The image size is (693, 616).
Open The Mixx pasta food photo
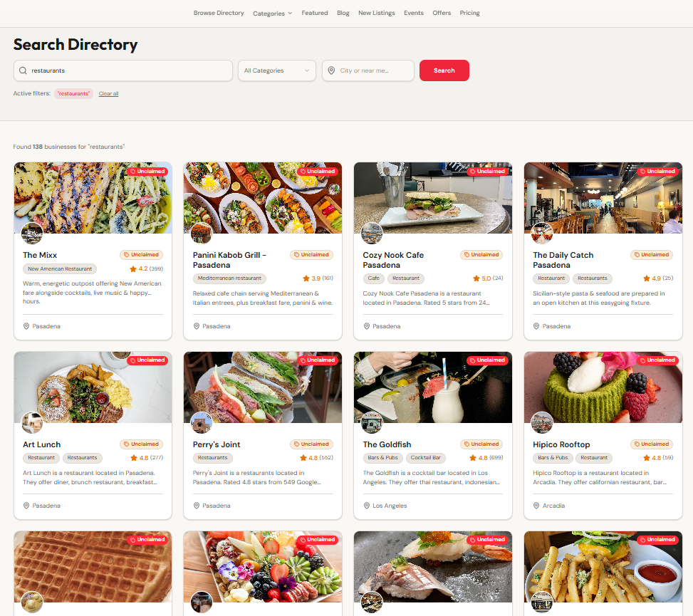coord(93,198)
